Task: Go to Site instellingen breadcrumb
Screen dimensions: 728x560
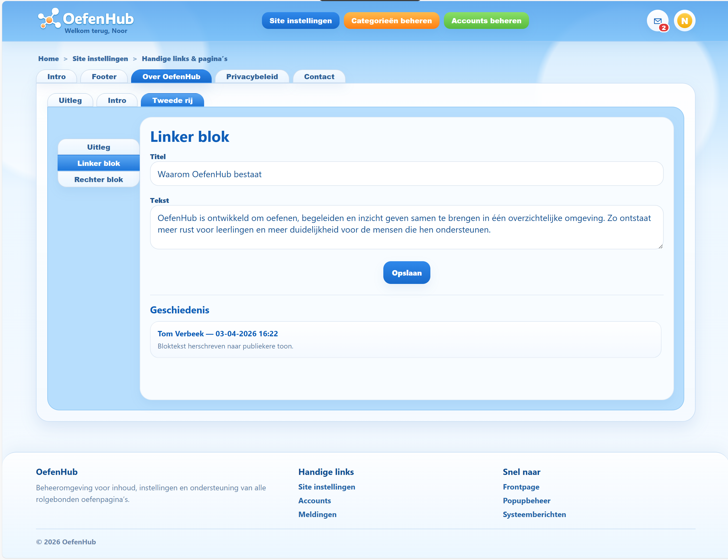Action: [100, 59]
